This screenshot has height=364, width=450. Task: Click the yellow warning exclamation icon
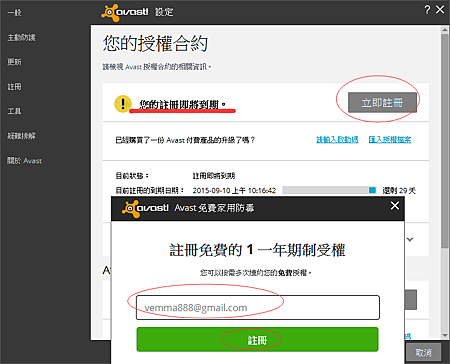pyautogui.click(x=123, y=104)
